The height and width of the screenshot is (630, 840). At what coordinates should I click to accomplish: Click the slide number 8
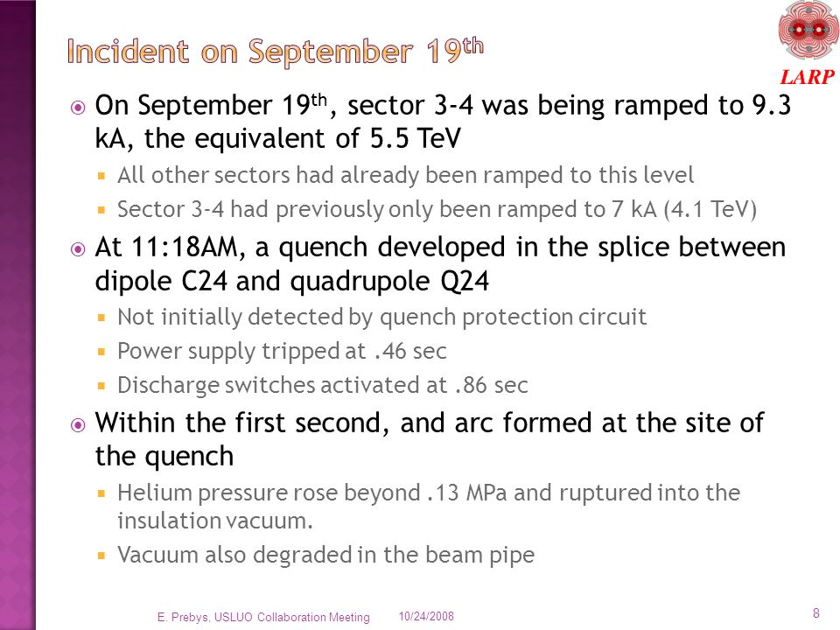click(x=815, y=613)
